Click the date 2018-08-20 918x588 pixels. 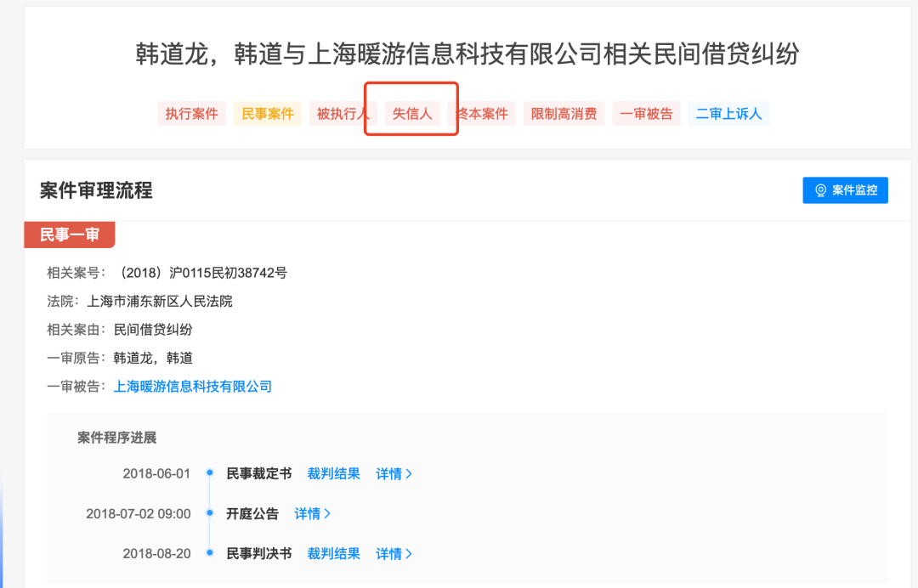coord(156,553)
